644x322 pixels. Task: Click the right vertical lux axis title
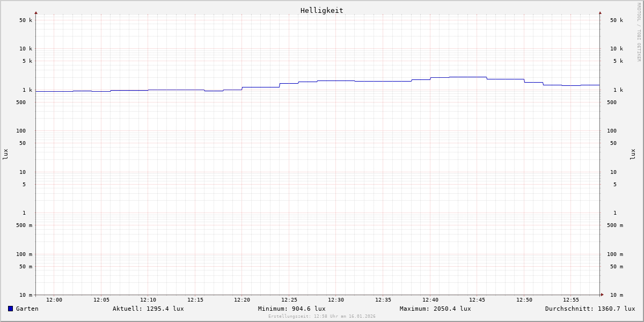[633, 154]
